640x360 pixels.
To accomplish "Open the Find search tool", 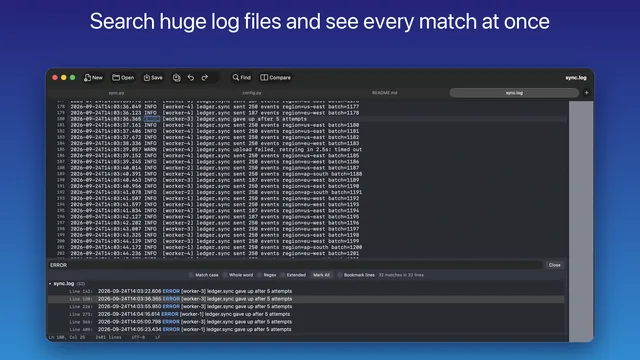I will point(242,78).
